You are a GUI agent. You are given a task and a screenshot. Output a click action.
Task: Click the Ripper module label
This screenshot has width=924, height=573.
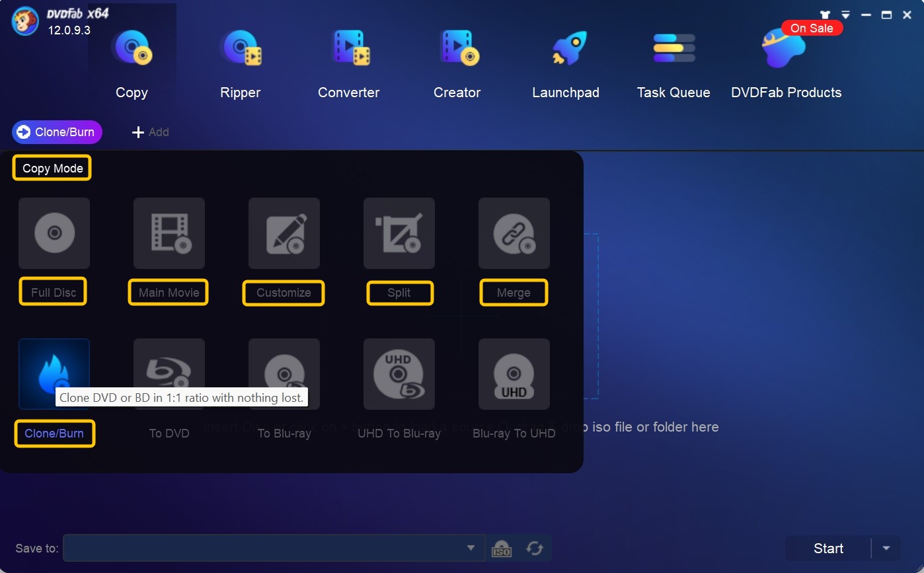point(241,93)
